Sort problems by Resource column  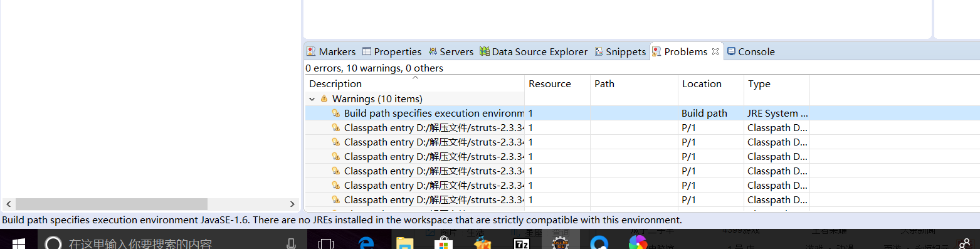[557, 83]
